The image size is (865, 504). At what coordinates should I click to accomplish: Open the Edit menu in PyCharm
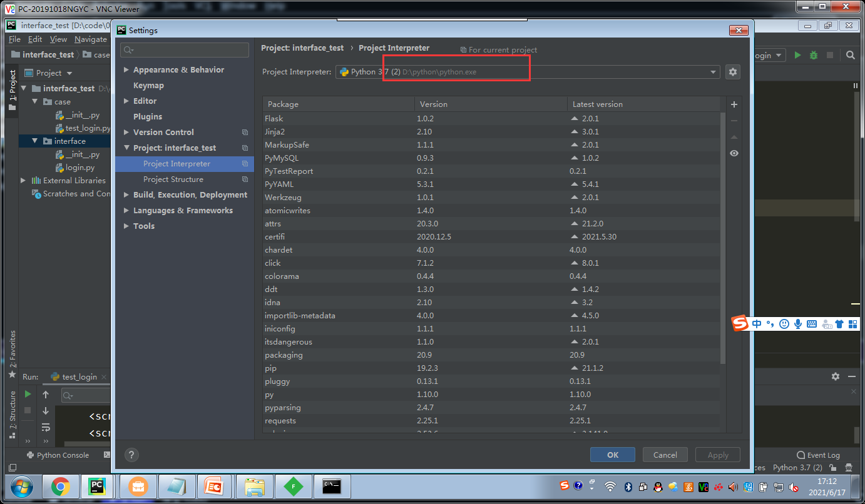35,39
